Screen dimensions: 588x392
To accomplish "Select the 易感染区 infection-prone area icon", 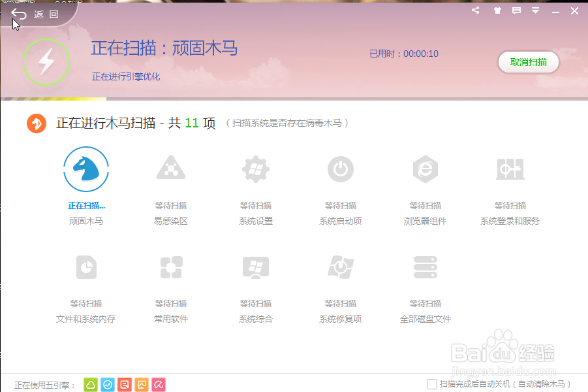I will (x=170, y=169).
